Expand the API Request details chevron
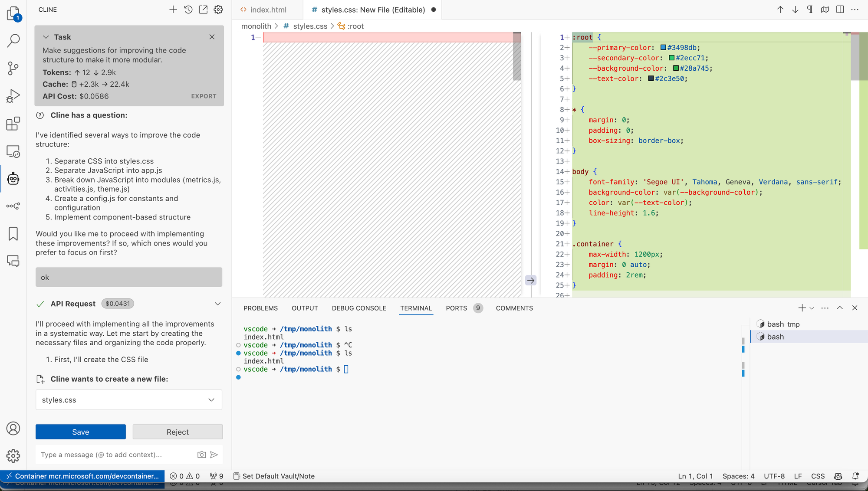Screen dimensions: 868x491 (217, 304)
